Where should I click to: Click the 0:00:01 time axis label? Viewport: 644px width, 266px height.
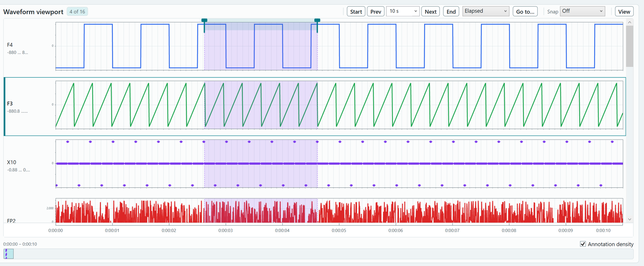(x=112, y=231)
